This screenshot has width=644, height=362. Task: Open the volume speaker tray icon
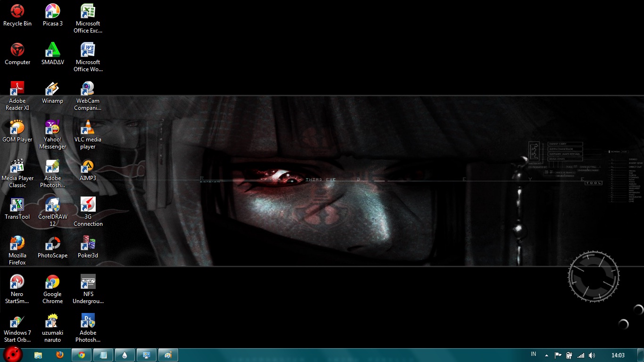click(592, 355)
